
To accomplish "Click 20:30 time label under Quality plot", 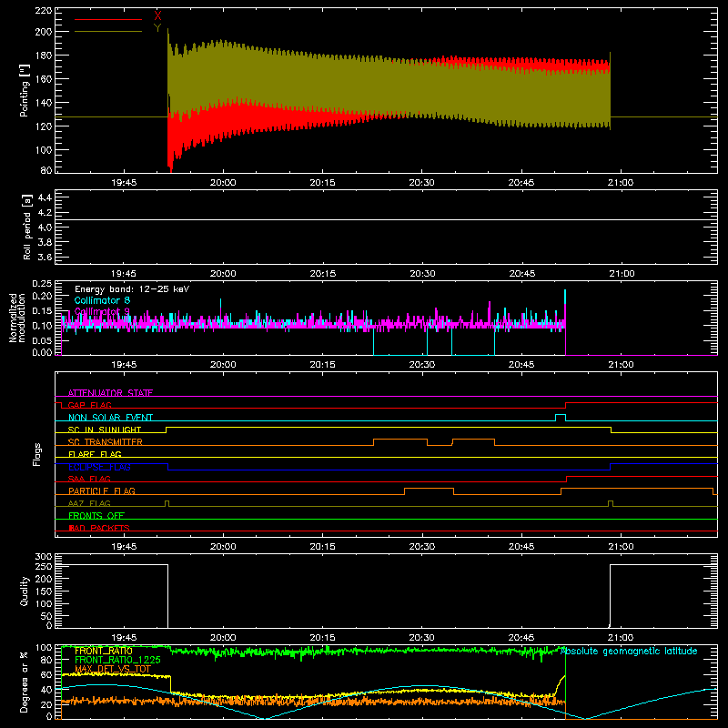I will tap(422, 638).
